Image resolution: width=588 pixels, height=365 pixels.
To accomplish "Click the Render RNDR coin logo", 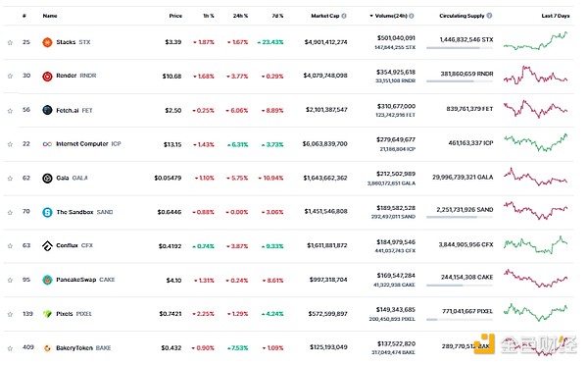I will pyautogui.click(x=47, y=77).
